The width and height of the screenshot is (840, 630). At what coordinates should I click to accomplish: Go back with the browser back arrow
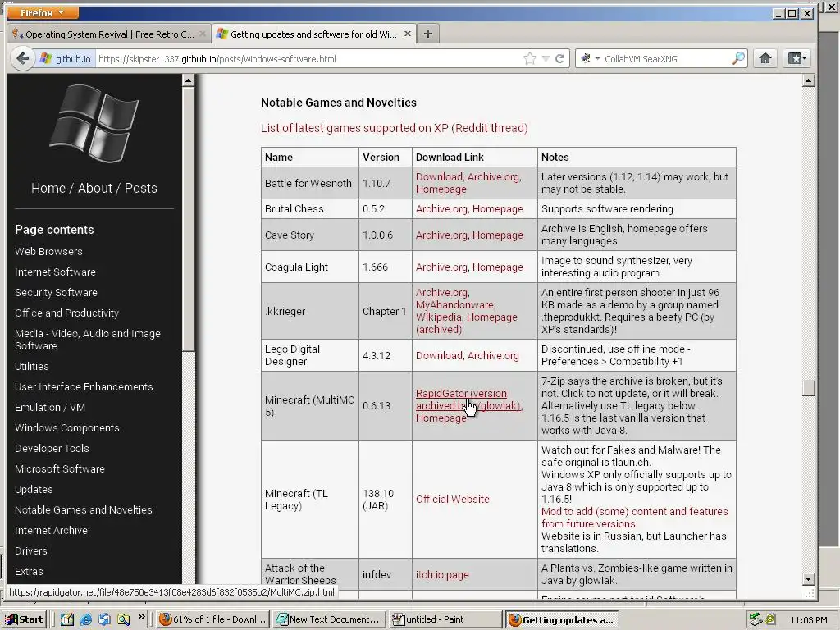click(22, 58)
